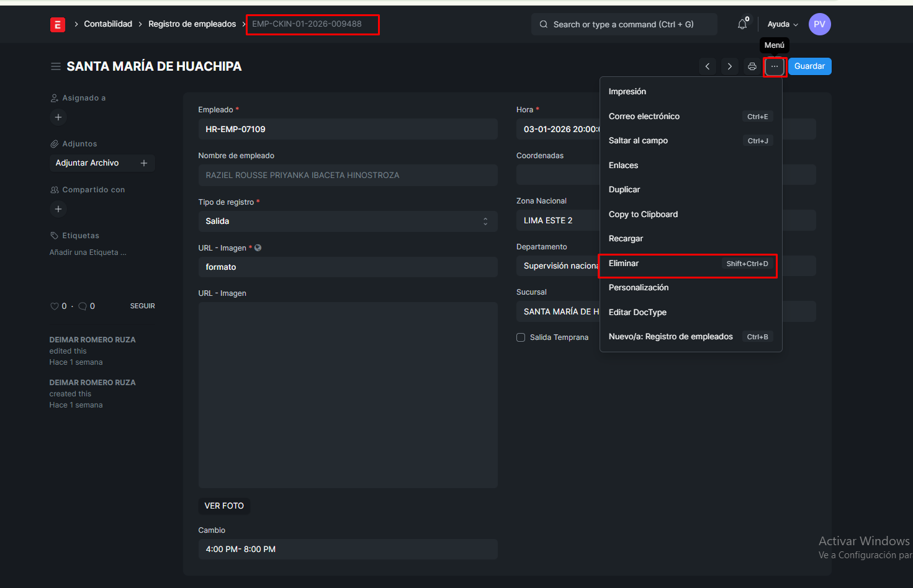Open the PV user avatar menu

coord(819,24)
